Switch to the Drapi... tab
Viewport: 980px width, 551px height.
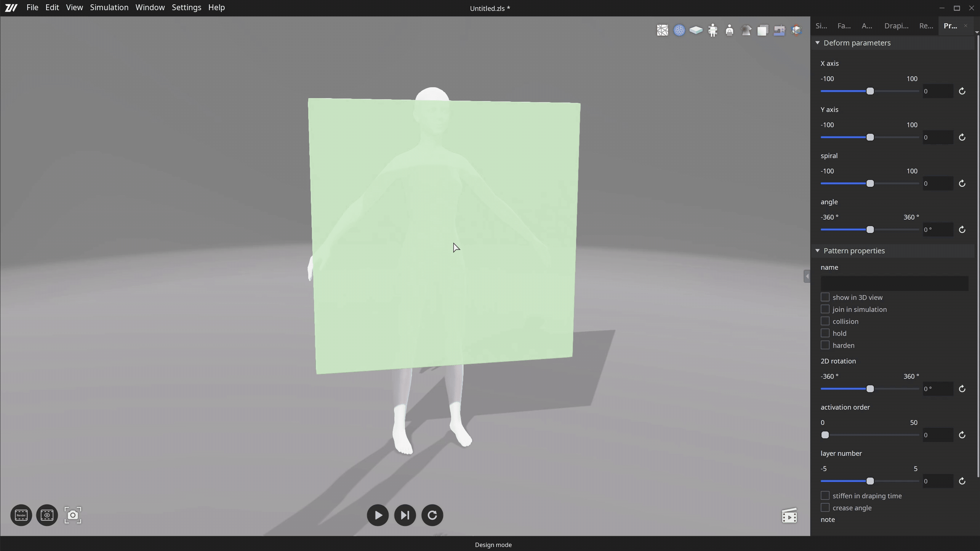[896, 26]
